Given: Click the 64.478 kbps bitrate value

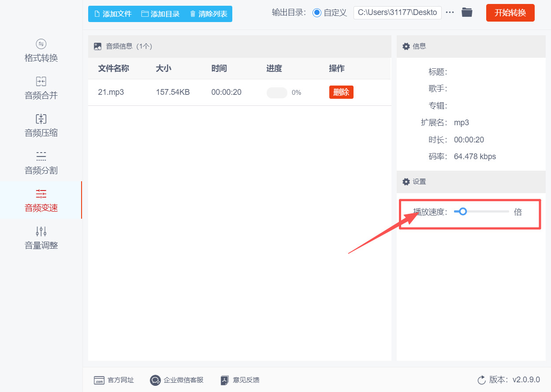Looking at the screenshot, I should pyautogui.click(x=475, y=157).
